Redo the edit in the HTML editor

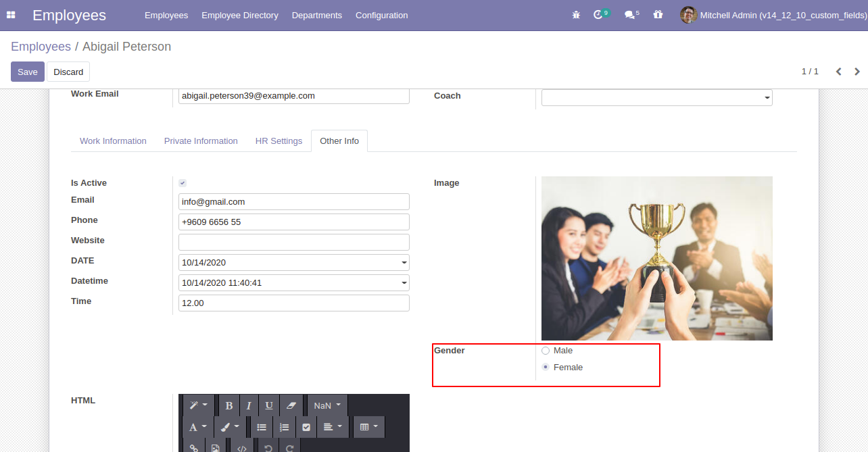[290, 447]
